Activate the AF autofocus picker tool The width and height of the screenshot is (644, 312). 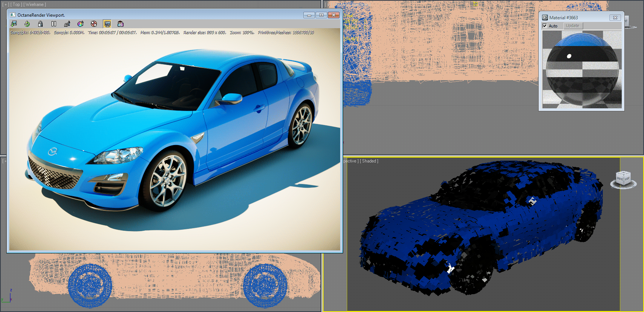pyautogui.click(x=67, y=24)
